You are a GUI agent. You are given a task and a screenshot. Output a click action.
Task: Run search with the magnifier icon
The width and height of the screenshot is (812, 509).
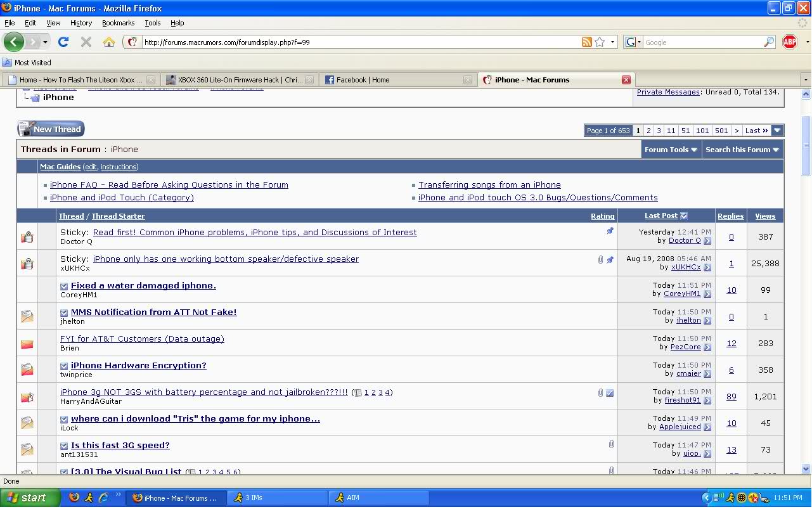(x=769, y=42)
